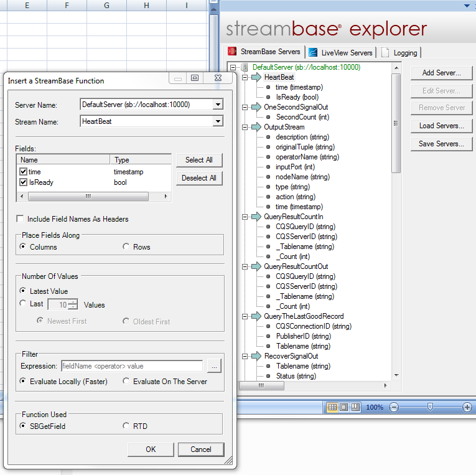
Task: Click bullet icon next to IsReady (bool)
Action: tap(268, 97)
